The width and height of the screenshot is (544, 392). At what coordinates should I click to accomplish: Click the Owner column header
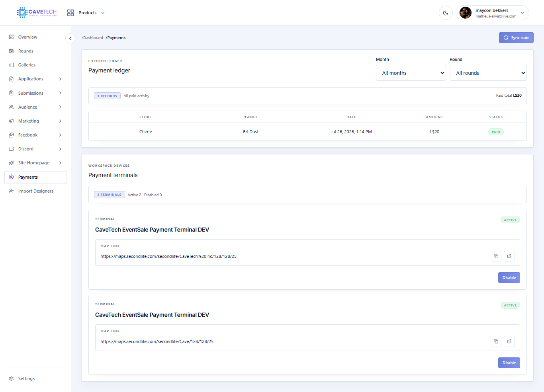click(x=250, y=117)
